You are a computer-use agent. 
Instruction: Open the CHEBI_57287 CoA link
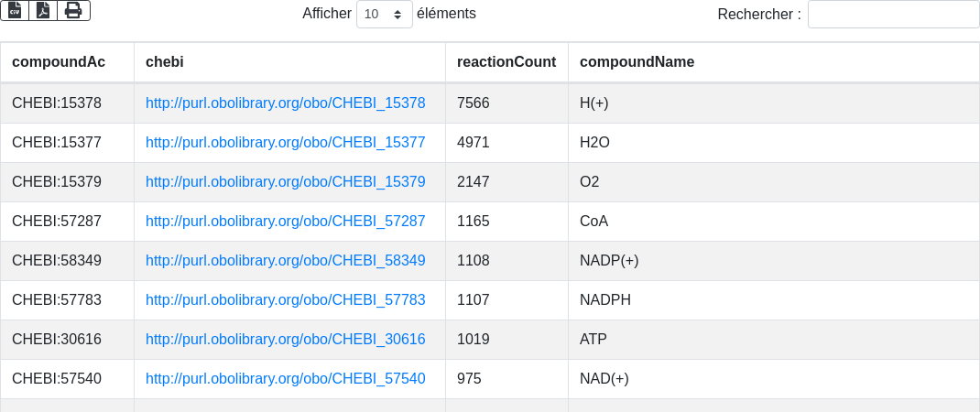[x=285, y=222]
